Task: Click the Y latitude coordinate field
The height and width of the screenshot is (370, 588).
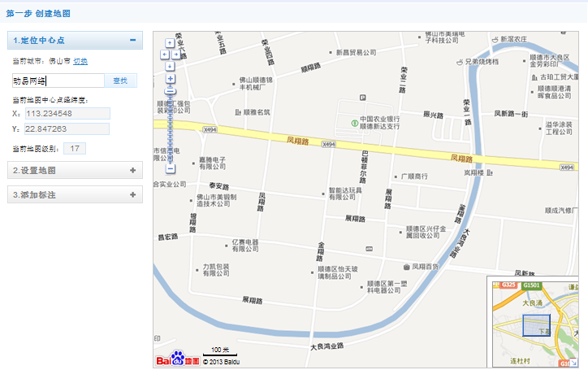Action: coord(67,129)
